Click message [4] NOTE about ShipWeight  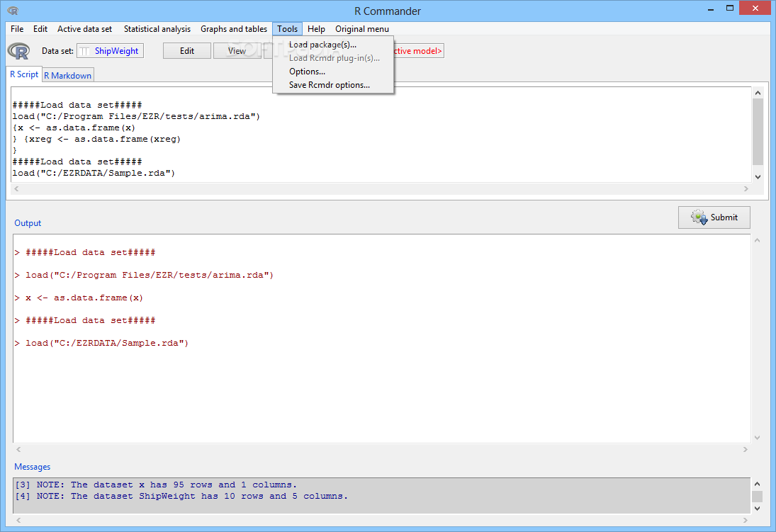point(181,497)
